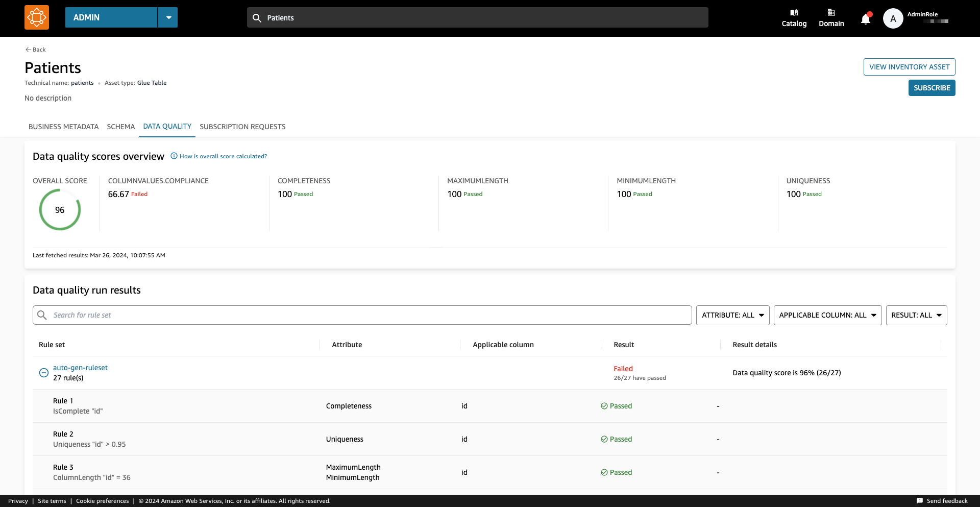Click the 'Rule set' column header

coord(52,345)
